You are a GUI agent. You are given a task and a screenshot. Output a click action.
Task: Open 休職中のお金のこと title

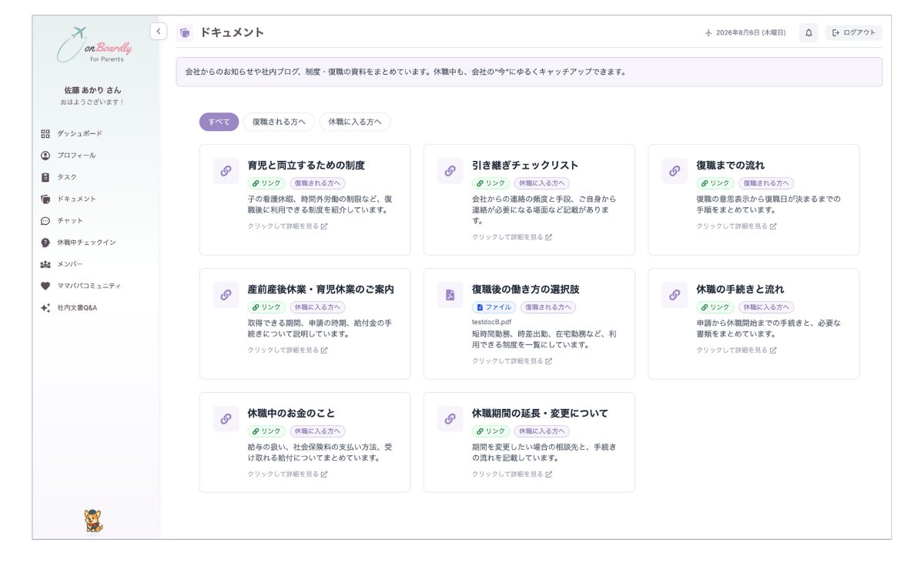click(x=291, y=413)
